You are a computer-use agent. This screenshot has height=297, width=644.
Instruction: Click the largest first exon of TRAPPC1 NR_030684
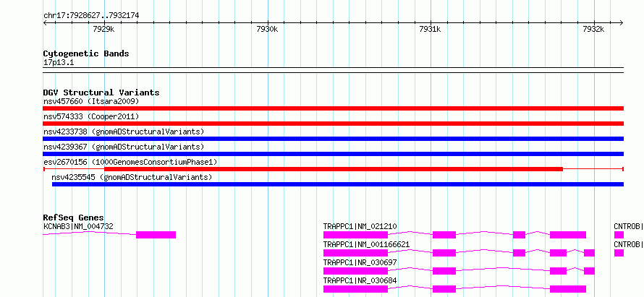(x=356, y=289)
